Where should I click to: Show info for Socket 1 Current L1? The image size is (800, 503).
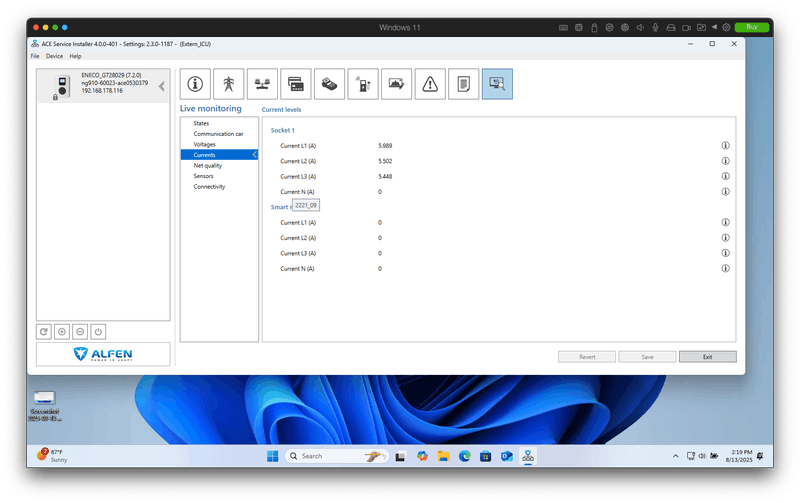click(725, 145)
